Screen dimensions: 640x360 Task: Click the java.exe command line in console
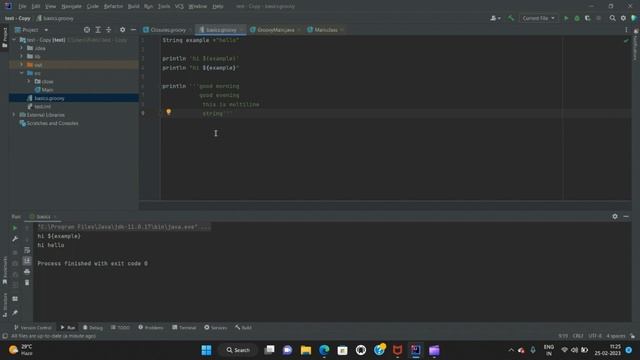coord(124,227)
